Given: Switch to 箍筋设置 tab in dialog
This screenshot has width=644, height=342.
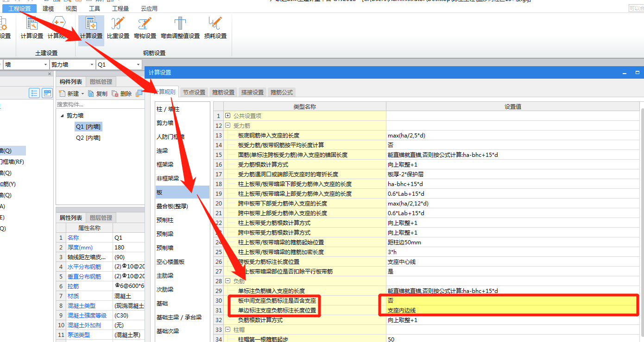Looking at the screenshot, I should click(223, 92).
